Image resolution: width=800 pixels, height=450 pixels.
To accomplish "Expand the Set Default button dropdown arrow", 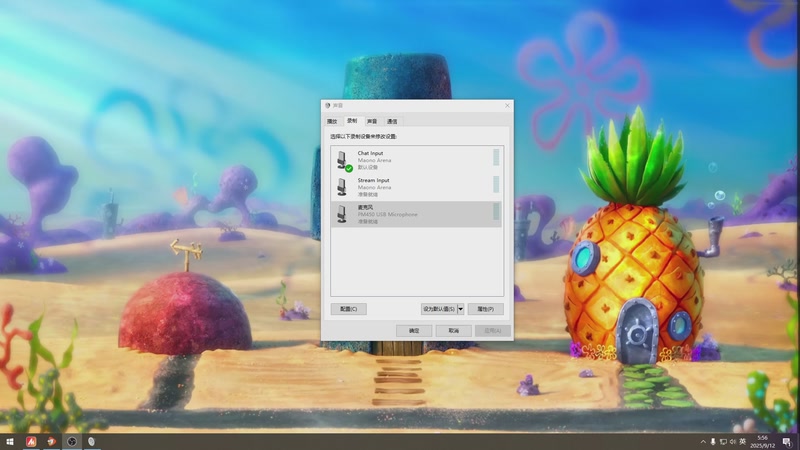I will [x=461, y=309].
